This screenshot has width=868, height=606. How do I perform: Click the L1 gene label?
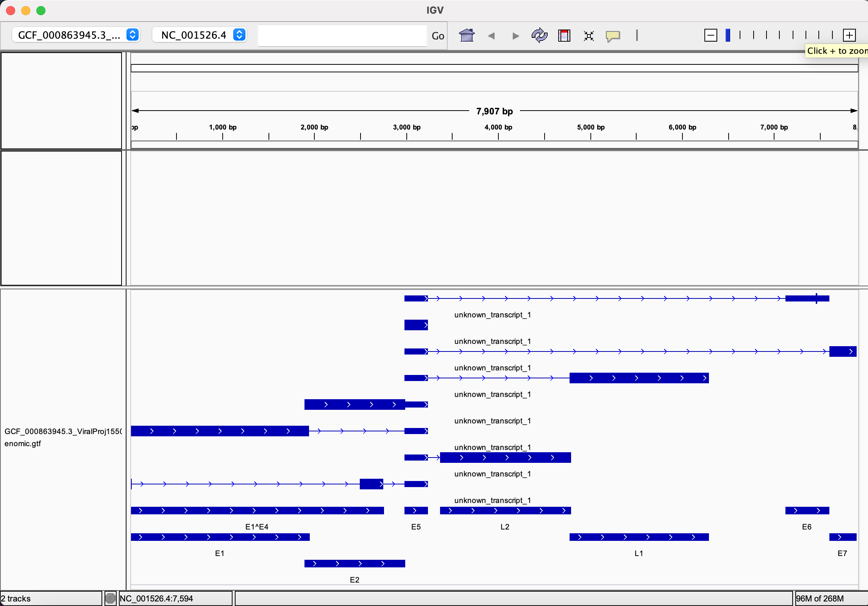pyautogui.click(x=639, y=553)
